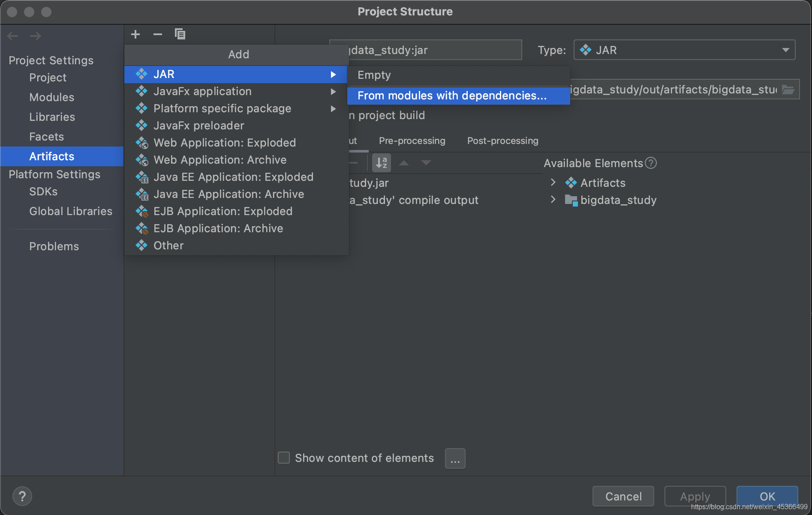Open the JAR submenu arrow
Viewport: 812px width, 515px height.
pos(333,75)
